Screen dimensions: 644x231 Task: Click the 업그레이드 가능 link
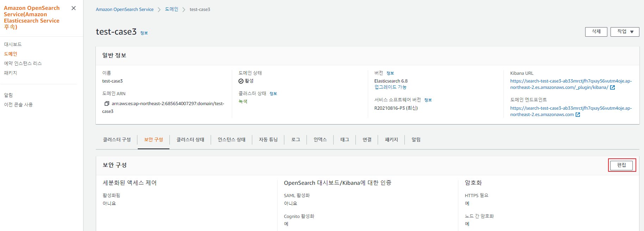coord(390,87)
